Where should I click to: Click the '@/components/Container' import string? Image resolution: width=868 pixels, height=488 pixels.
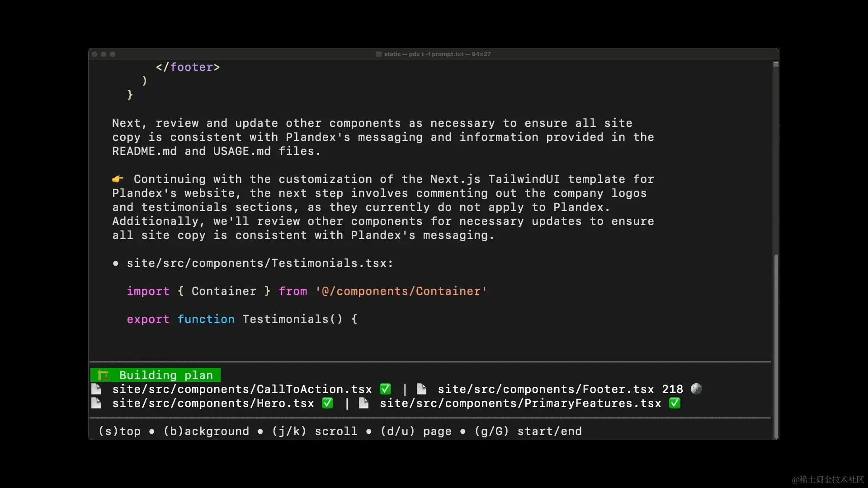click(401, 291)
